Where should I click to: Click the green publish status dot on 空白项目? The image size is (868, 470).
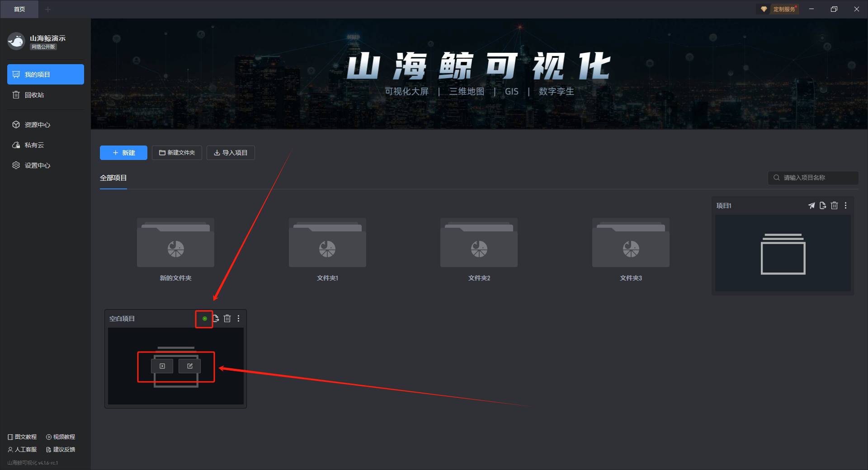205,319
